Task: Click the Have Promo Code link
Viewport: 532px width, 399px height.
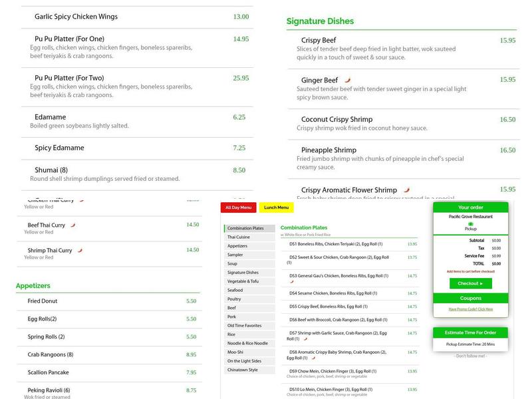Action: click(471, 309)
